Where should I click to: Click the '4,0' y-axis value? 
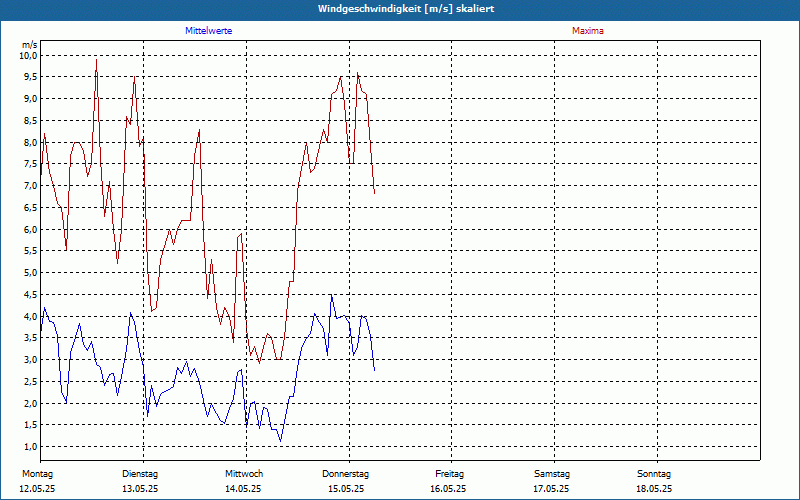[x=31, y=316]
